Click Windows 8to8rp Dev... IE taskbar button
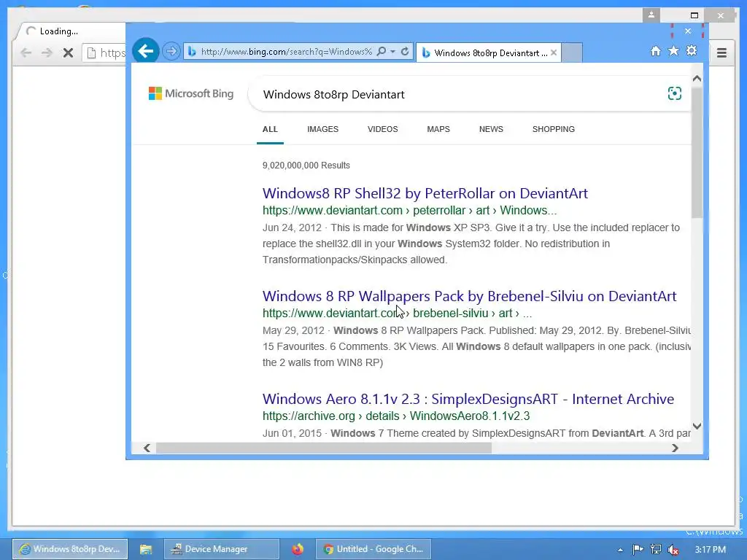The width and height of the screenshot is (747, 560). [70, 550]
